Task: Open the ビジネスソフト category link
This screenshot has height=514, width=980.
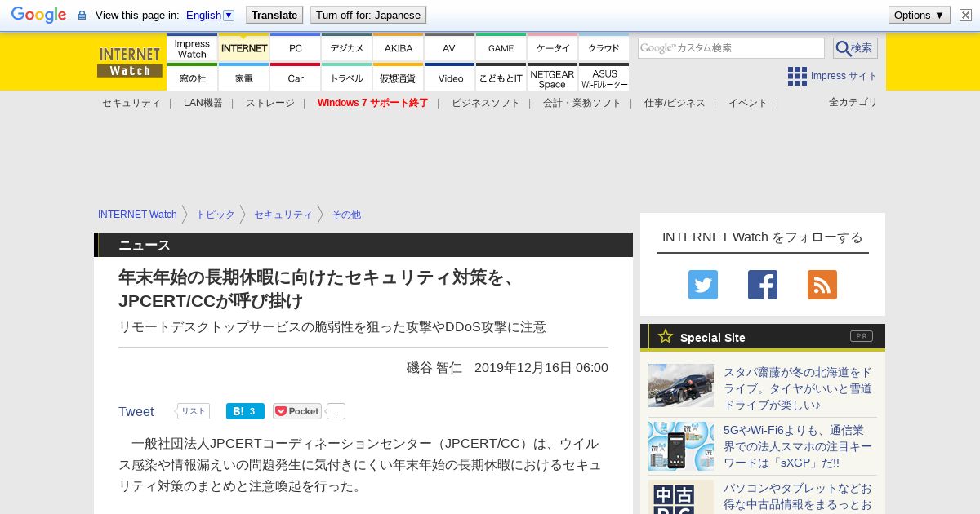Action: (x=485, y=103)
